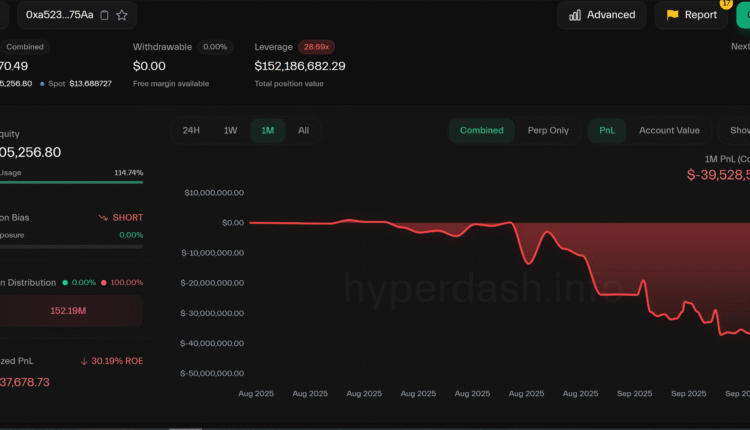
Task: Click the flag icon in Report
Action: (672, 15)
